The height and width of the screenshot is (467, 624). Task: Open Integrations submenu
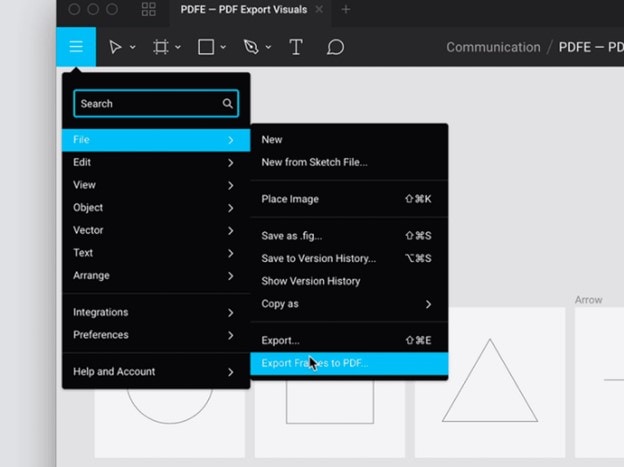(156, 312)
